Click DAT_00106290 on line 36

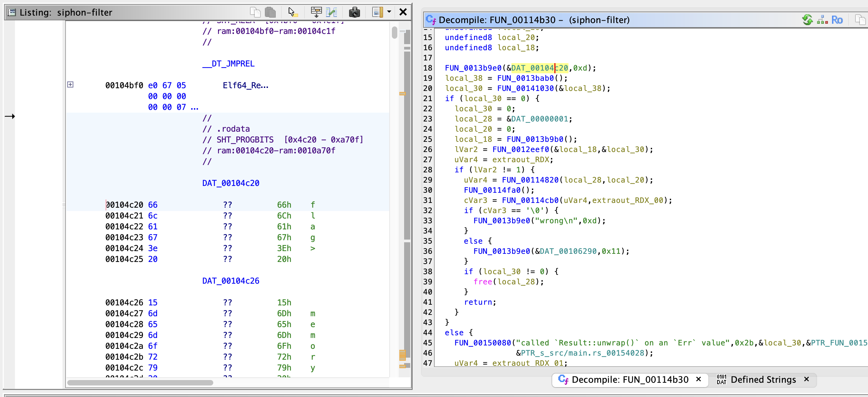point(568,251)
